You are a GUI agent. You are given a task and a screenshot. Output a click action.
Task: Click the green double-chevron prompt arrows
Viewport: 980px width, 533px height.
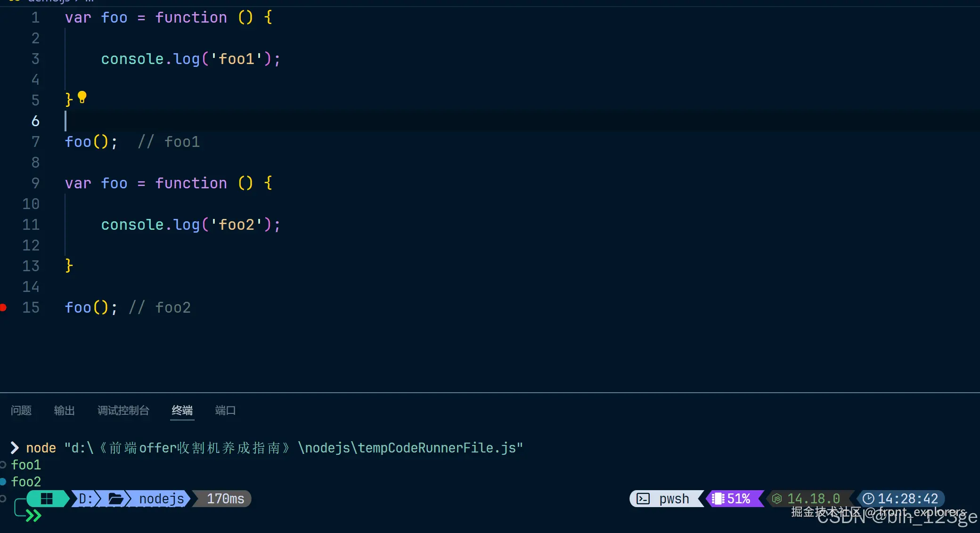click(x=33, y=516)
